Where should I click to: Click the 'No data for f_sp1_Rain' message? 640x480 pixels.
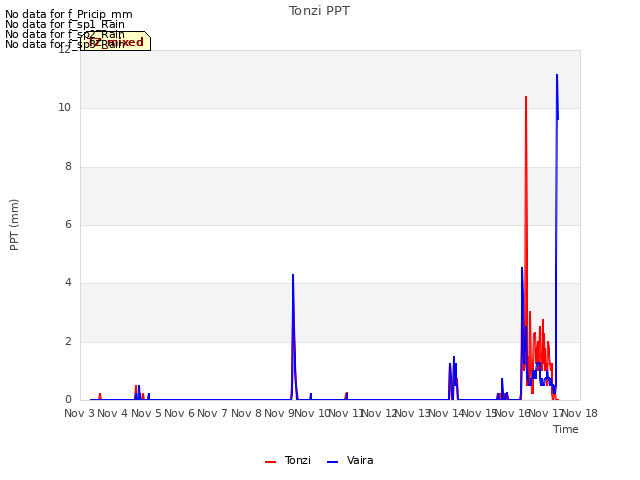click(x=65, y=24)
